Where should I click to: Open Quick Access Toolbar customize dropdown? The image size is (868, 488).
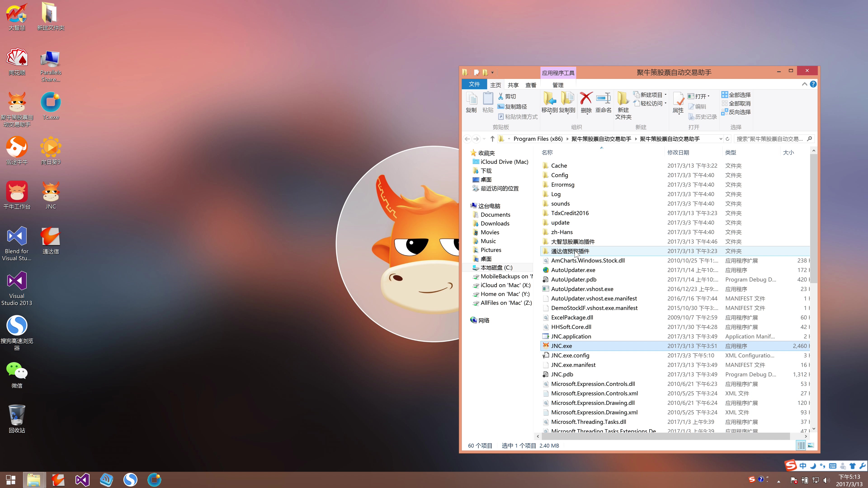493,72
